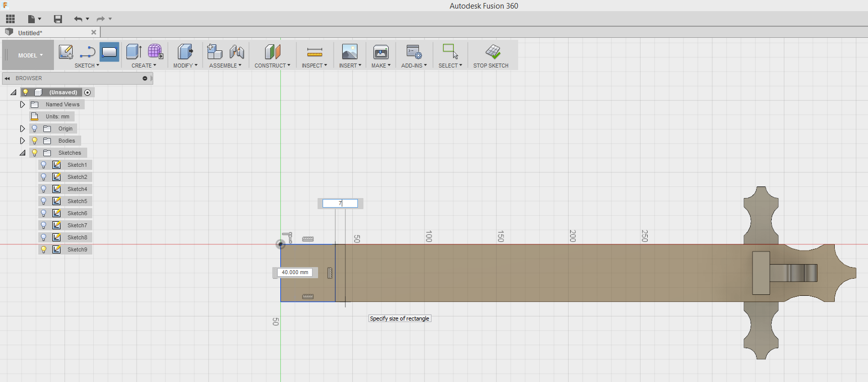Click the Joint tool icon

pos(236,51)
